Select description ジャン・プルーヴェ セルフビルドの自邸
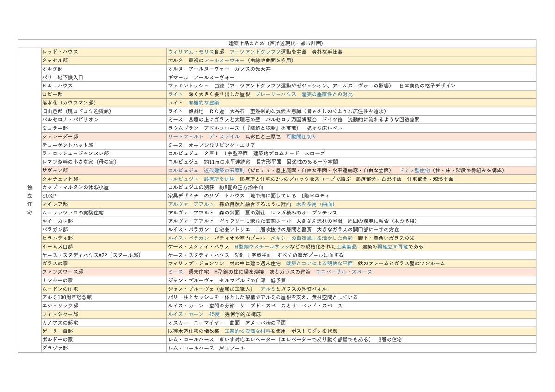 point(351,280)
